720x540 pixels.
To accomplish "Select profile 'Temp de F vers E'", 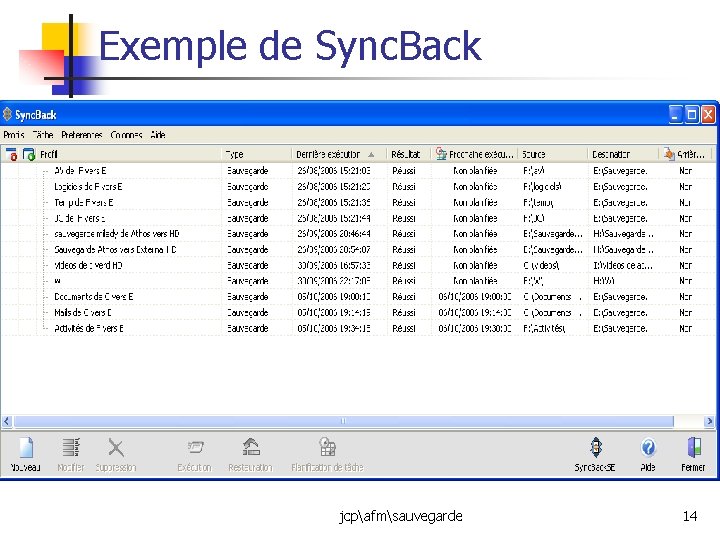I will (84, 202).
